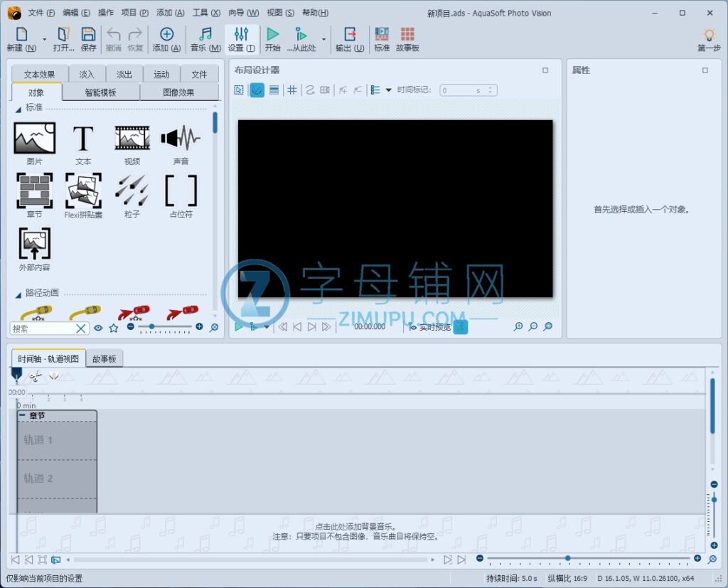Open the 文件 (F) menu

(41, 13)
